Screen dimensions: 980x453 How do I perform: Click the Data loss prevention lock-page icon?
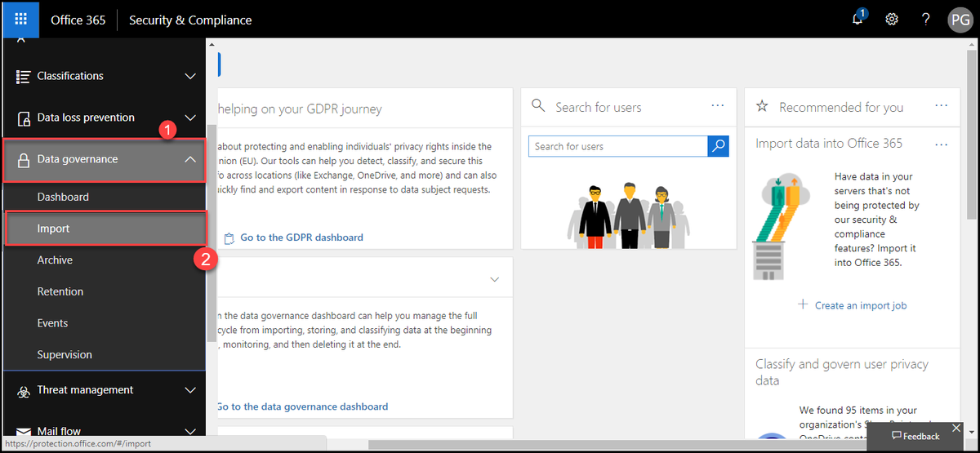click(x=23, y=118)
